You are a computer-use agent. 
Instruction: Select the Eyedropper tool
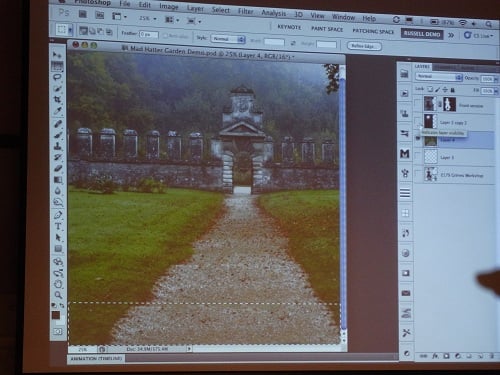[x=58, y=111]
